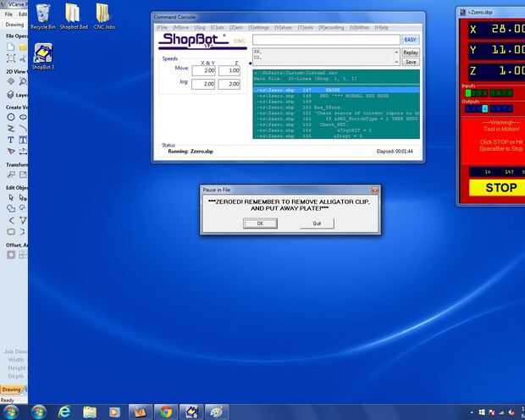Click the command history scroll down arrow
The width and height of the screenshot is (525, 420).
(x=396, y=62)
